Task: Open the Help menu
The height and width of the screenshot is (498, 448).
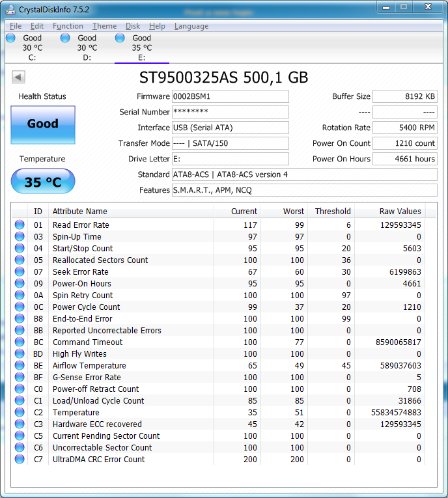Action: (x=157, y=26)
